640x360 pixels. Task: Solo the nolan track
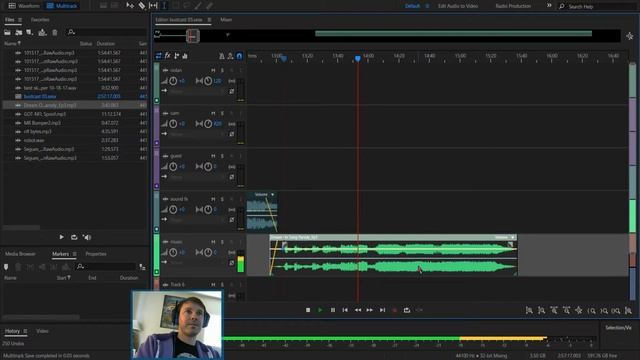tap(222, 71)
